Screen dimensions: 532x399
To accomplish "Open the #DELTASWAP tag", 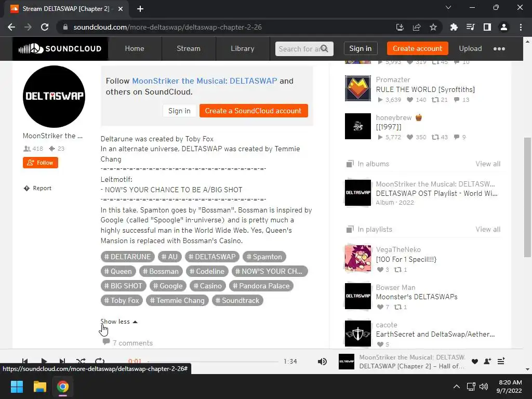I will [212, 257].
